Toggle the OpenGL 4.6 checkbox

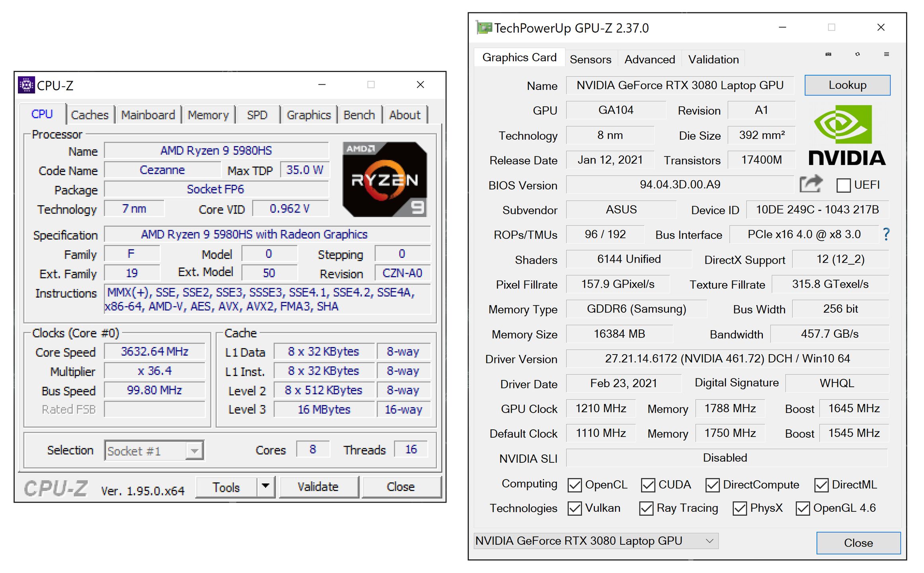point(803,509)
